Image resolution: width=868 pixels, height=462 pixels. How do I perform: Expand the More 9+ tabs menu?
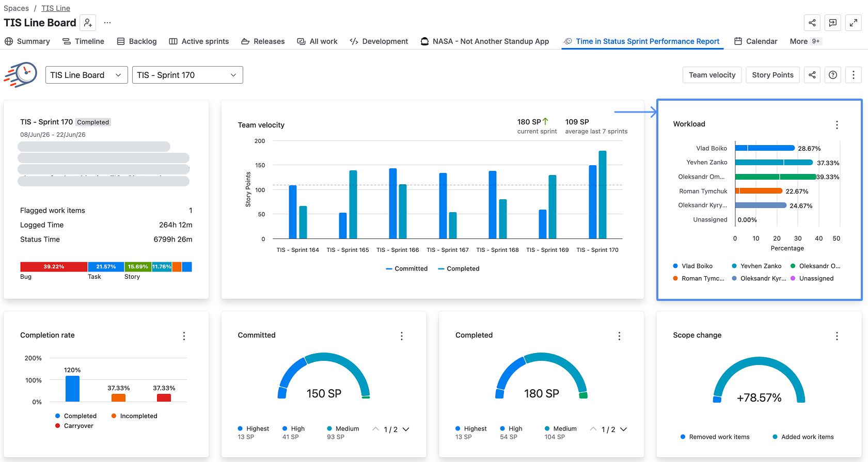pos(804,41)
